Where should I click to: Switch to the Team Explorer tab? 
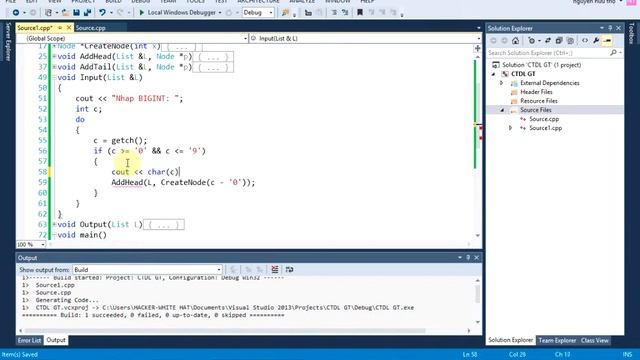pos(557,340)
